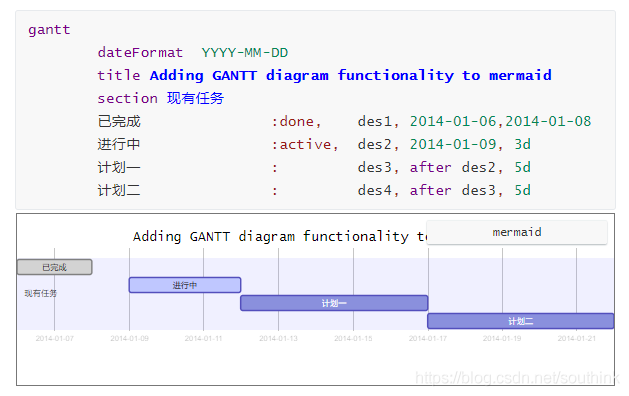
Task: Click 'des1,' identifier in code
Action: coord(379,122)
